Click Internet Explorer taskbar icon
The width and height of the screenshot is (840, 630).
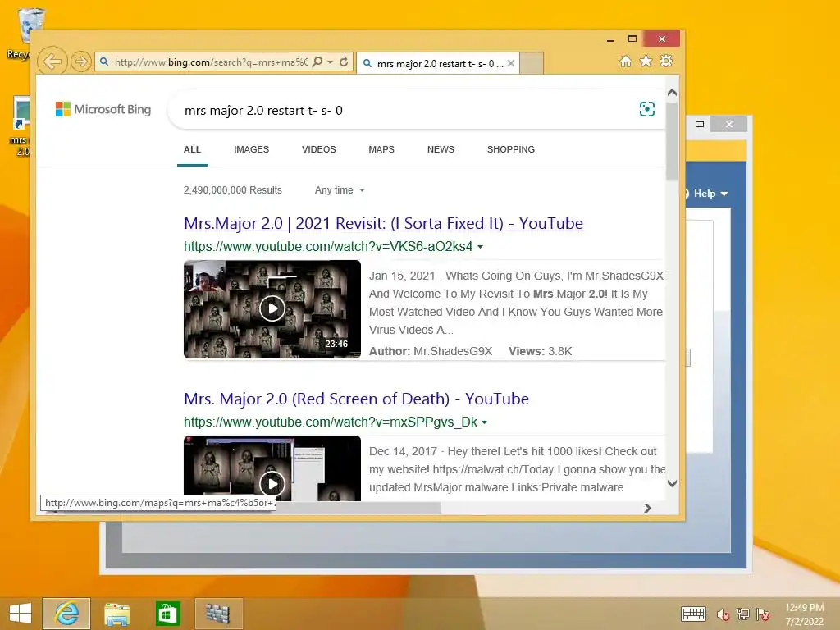click(66, 614)
